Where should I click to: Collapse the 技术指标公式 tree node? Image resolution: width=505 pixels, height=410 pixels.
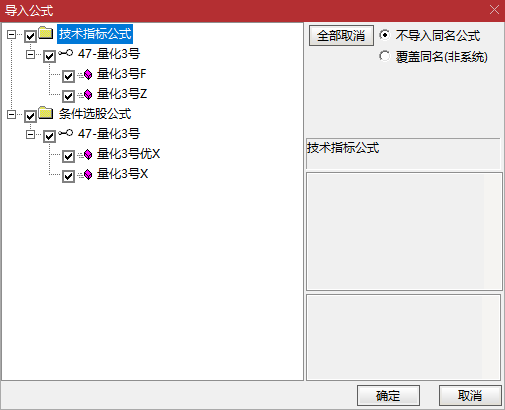point(11,34)
